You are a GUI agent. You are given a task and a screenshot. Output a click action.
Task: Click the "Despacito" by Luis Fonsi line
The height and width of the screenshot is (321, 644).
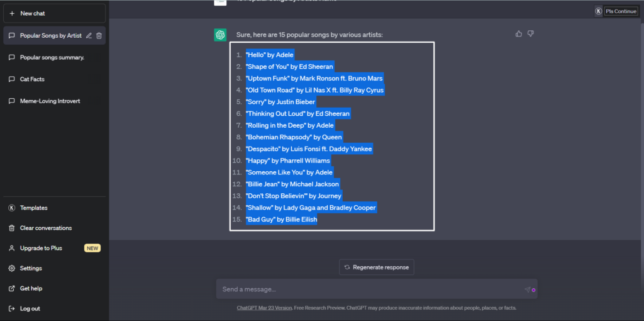click(x=309, y=149)
